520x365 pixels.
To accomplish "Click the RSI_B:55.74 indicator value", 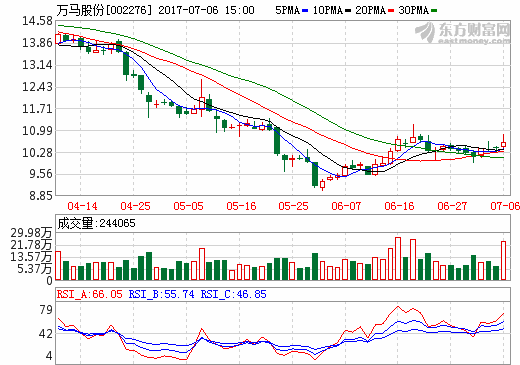I will [161, 294].
